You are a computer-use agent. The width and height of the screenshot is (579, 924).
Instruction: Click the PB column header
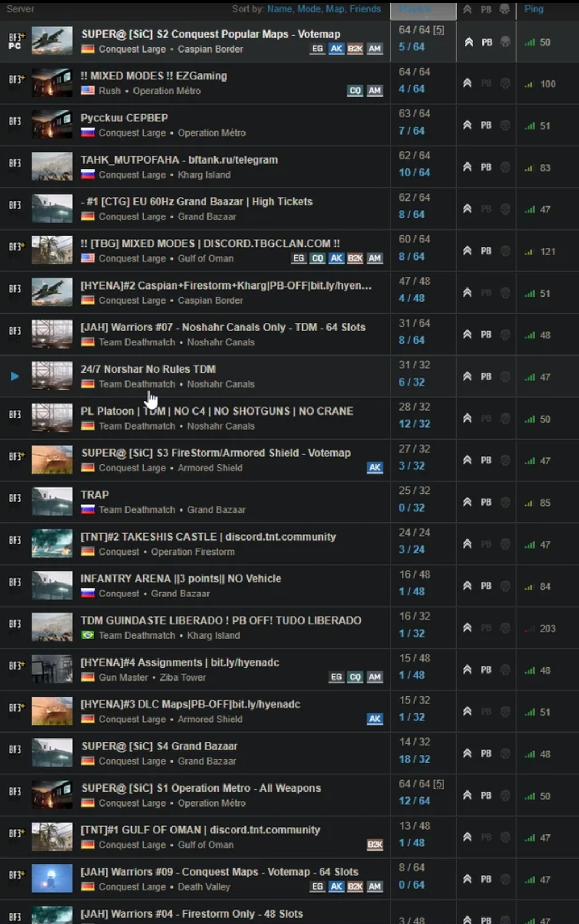coord(486,9)
